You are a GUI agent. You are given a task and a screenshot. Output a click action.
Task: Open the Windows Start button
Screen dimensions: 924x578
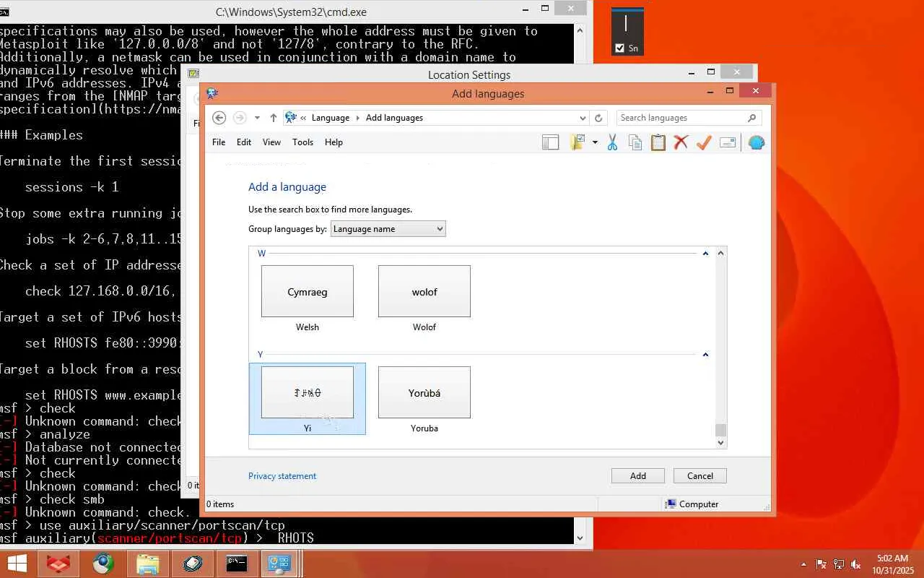tap(17, 564)
